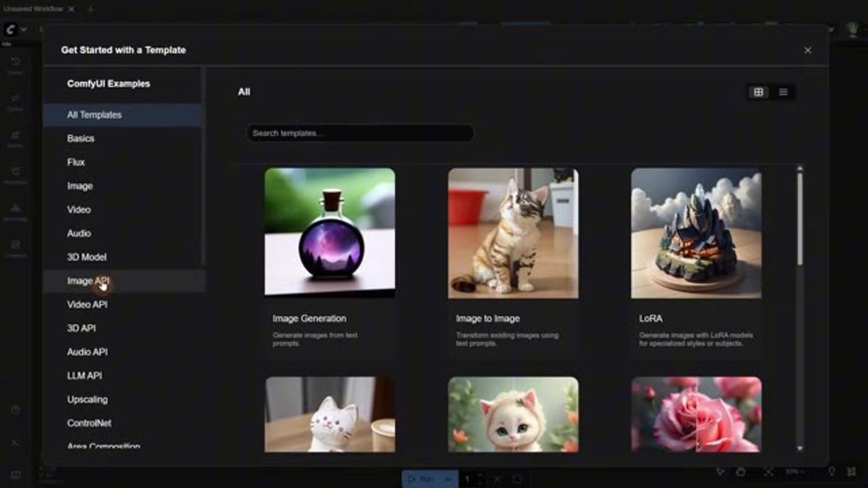Click the Run button in bottom toolbar

point(421,479)
